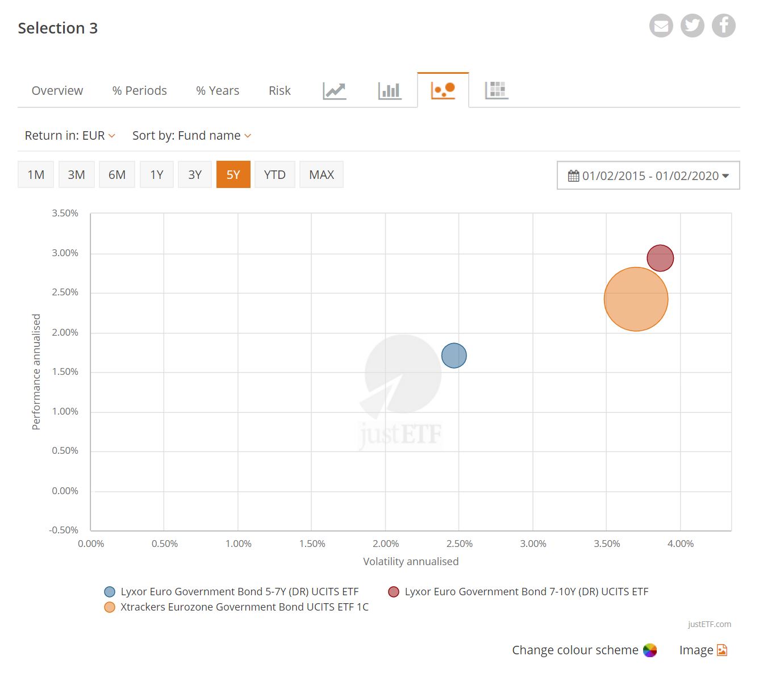Click the Volatility annualised axis label
Viewport: 784px width, 681px height.
[411, 561]
